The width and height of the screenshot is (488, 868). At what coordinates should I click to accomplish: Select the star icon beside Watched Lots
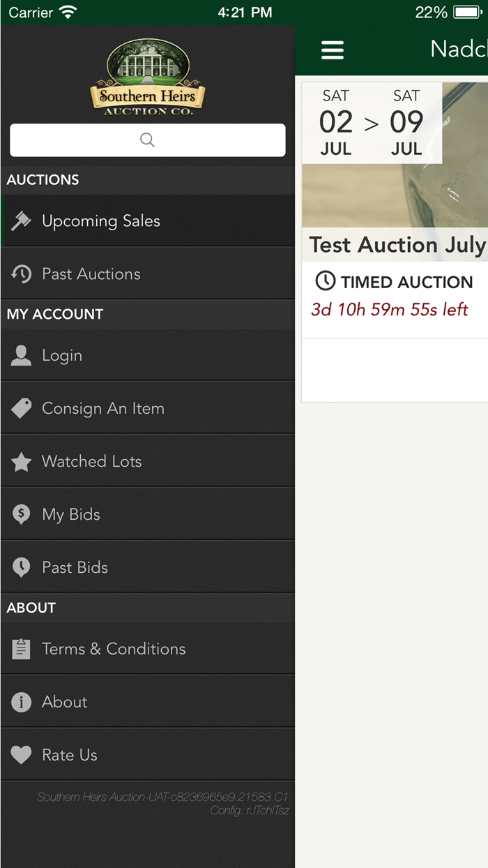(21, 461)
